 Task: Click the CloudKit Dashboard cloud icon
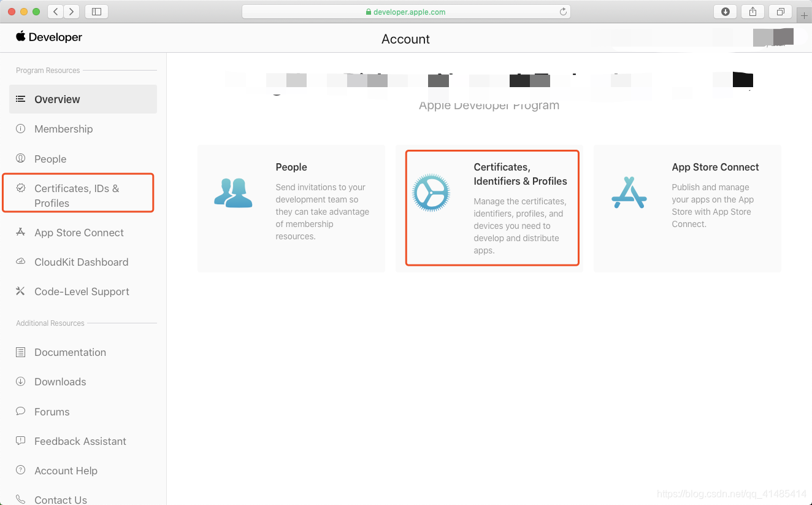21,261
